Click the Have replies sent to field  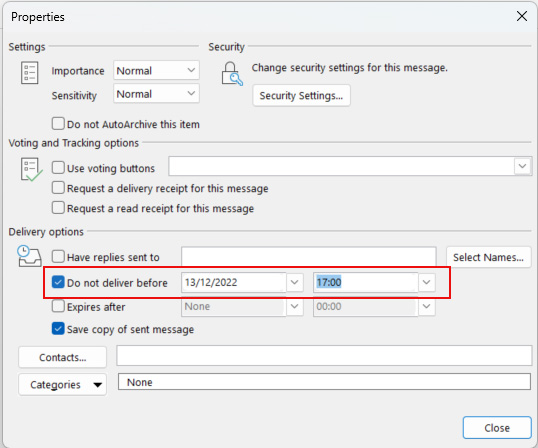click(x=308, y=257)
